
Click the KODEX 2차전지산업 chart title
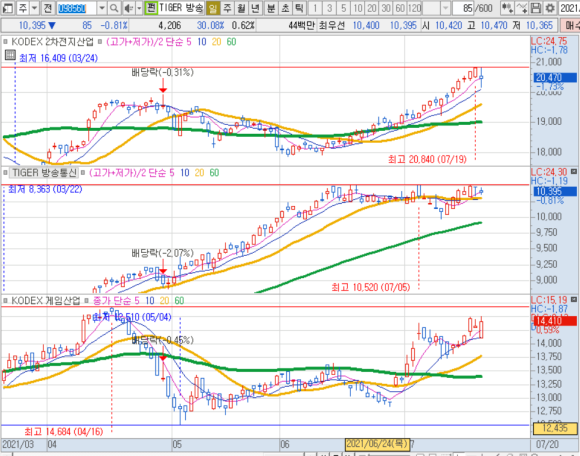(x=52, y=42)
